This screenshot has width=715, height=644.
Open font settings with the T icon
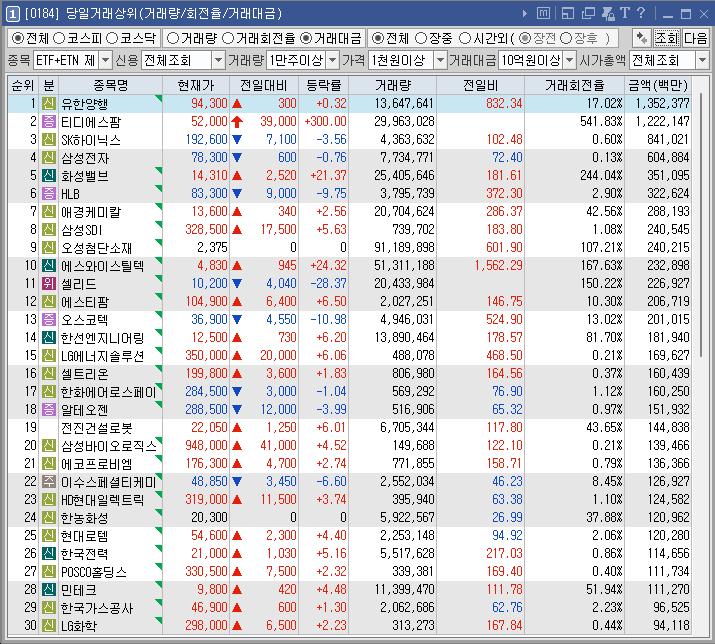click(625, 13)
